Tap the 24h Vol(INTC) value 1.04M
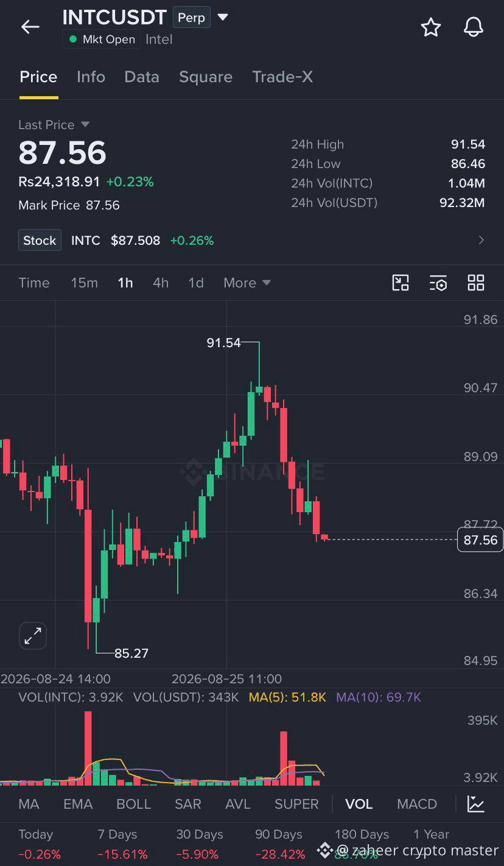 click(466, 183)
